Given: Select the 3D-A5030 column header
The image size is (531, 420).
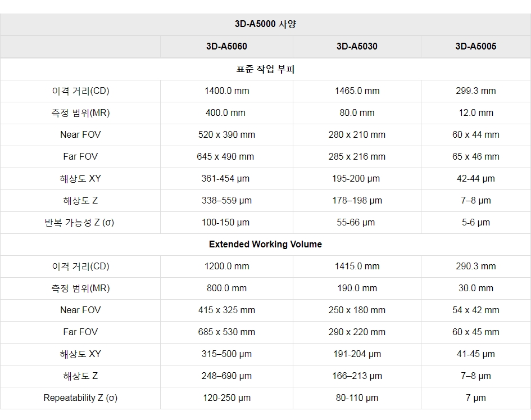Looking at the screenshot, I should click(x=357, y=47).
